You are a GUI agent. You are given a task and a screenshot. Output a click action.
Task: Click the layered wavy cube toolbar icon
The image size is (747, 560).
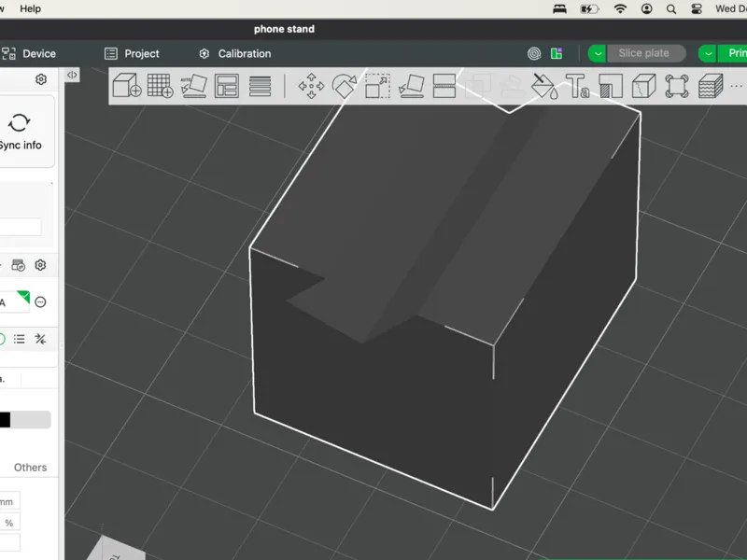click(711, 86)
